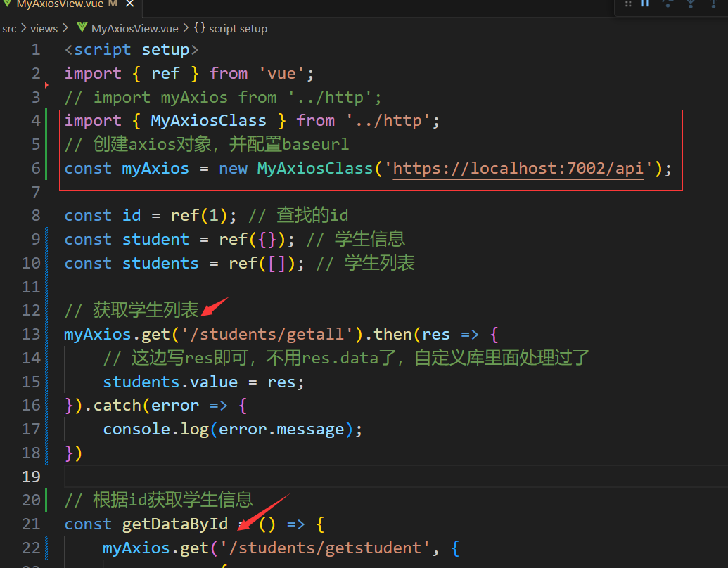Click 'getDataById' function name on line 21

point(175,524)
